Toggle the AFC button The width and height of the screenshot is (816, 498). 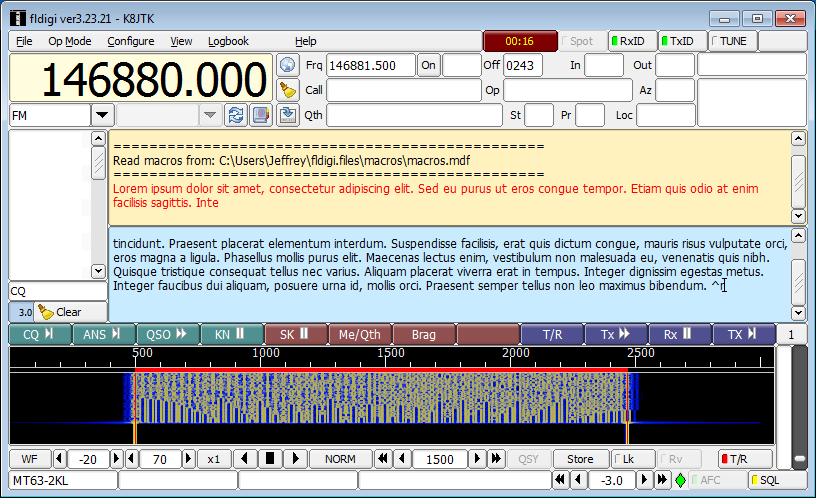tap(717, 480)
